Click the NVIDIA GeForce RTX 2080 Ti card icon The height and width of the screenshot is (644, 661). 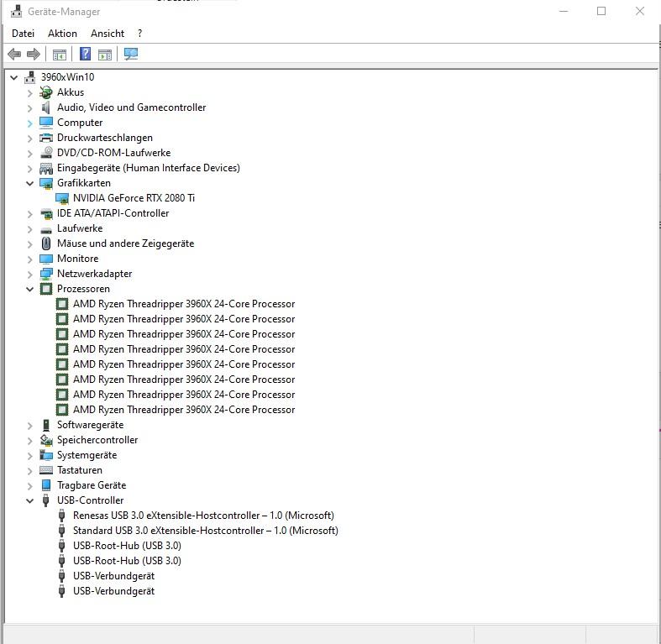(x=62, y=198)
